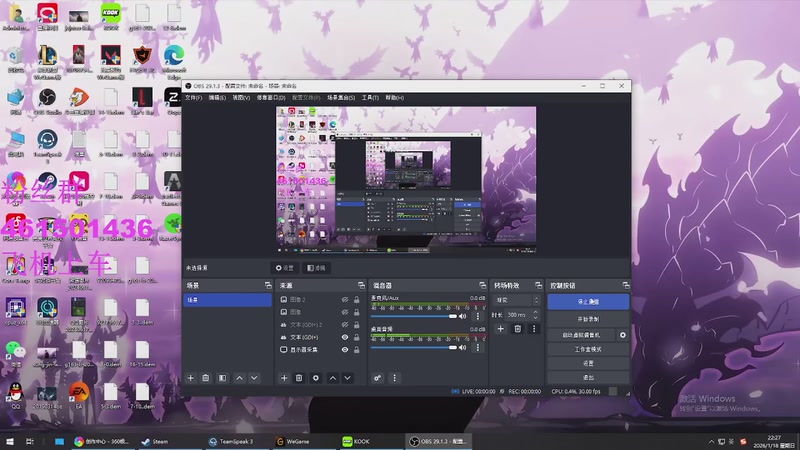Click the 开始录制 record button
This screenshot has height=450, width=800.
pyautogui.click(x=588, y=319)
